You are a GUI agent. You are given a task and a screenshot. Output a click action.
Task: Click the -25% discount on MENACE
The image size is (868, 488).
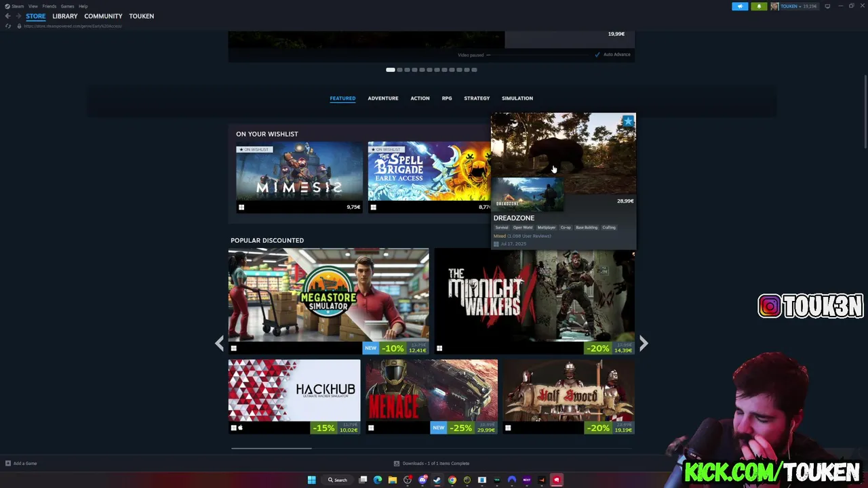461,428
